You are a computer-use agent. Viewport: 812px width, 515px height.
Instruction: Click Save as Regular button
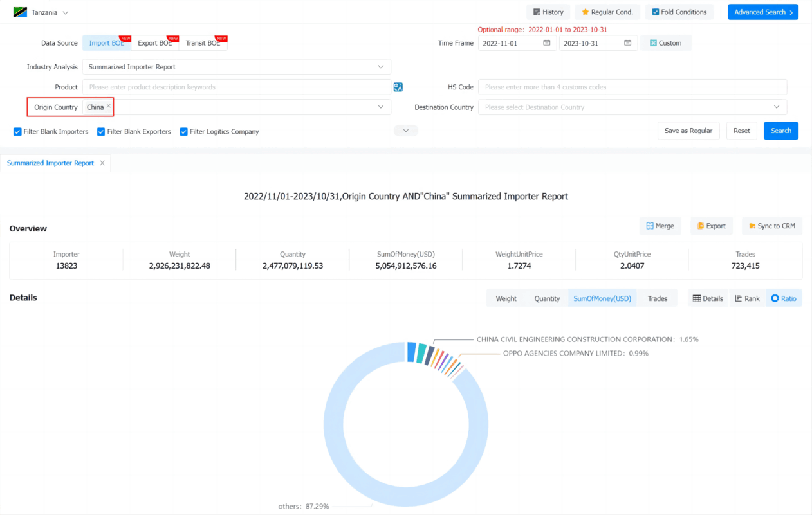click(688, 131)
